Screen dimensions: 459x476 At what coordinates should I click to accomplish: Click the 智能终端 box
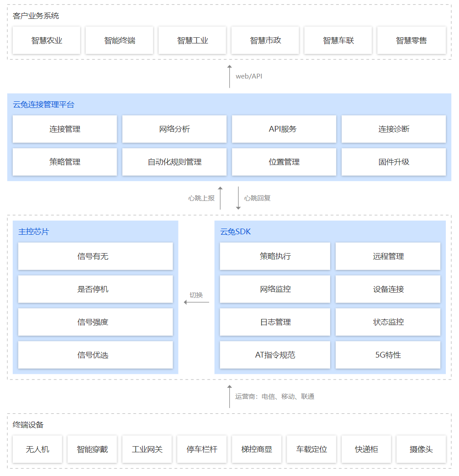coord(119,40)
